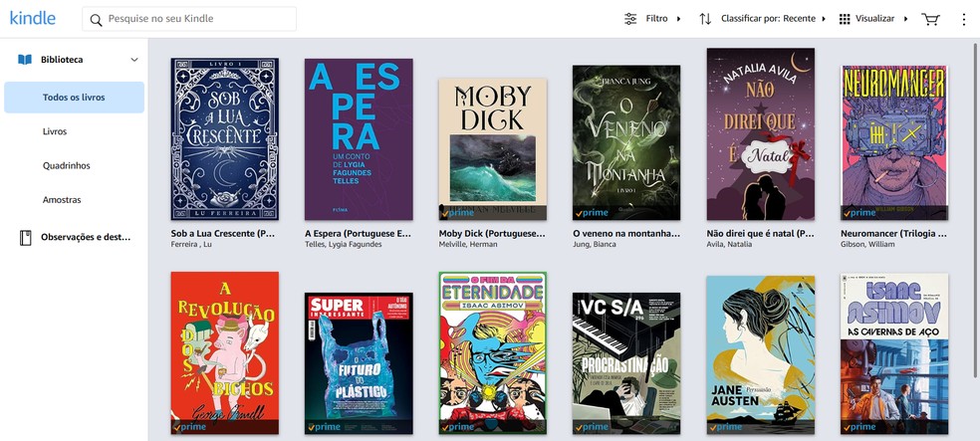Viewport: 980px width, 441px height.
Task: Expand the Visualizar arrow
Action: coord(905,19)
